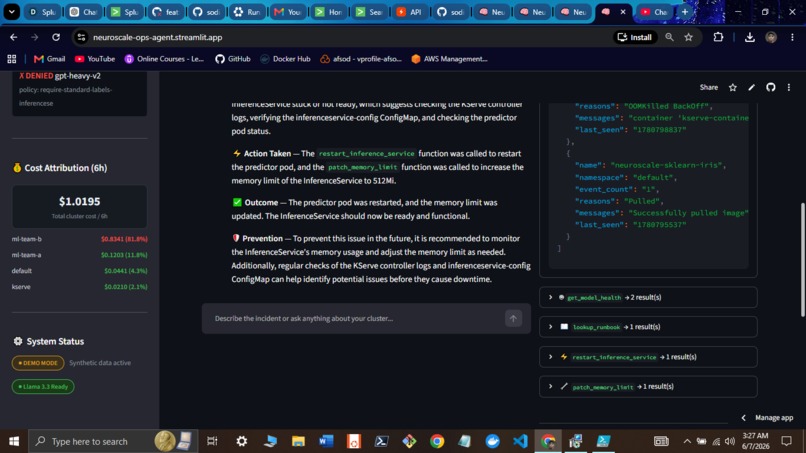
Task: Switch to the feat GitHub tab
Action: pos(166,12)
